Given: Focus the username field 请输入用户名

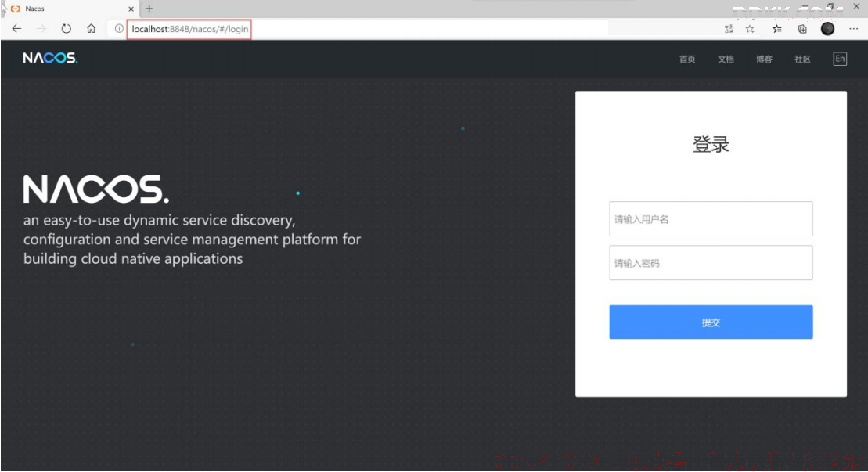Looking at the screenshot, I should (x=711, y=218).
